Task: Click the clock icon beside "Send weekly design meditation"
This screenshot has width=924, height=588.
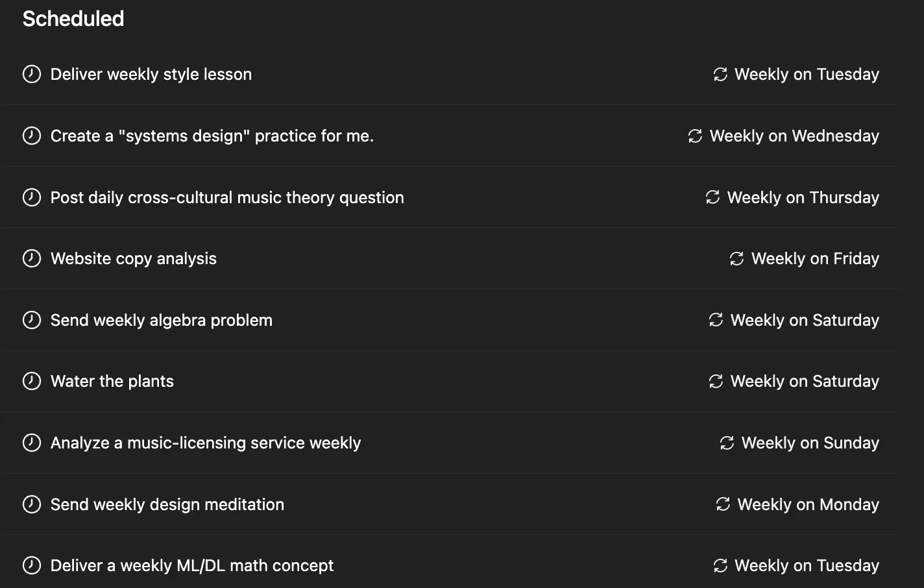Action: coord(32,504)
